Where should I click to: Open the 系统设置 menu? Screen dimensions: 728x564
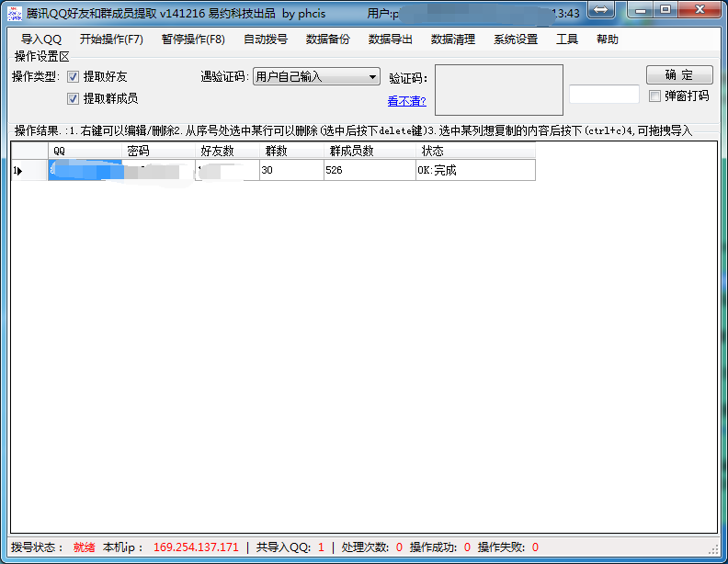516,39
